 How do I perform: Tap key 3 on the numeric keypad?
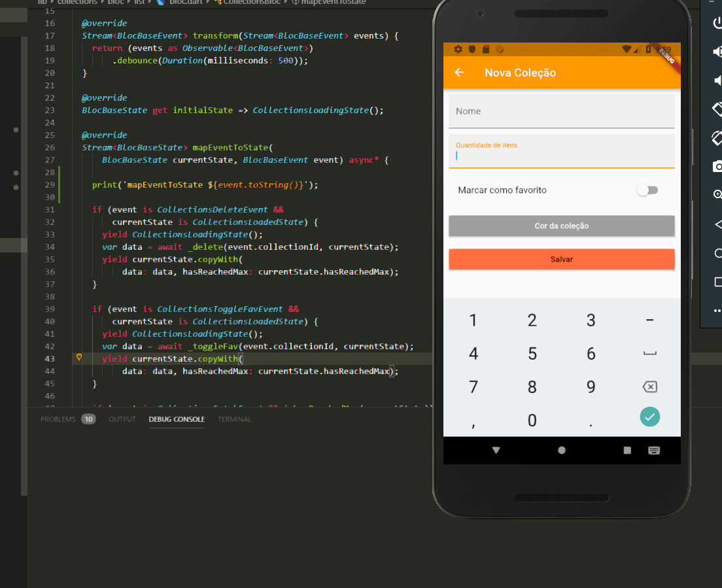[x=591, y=320]
